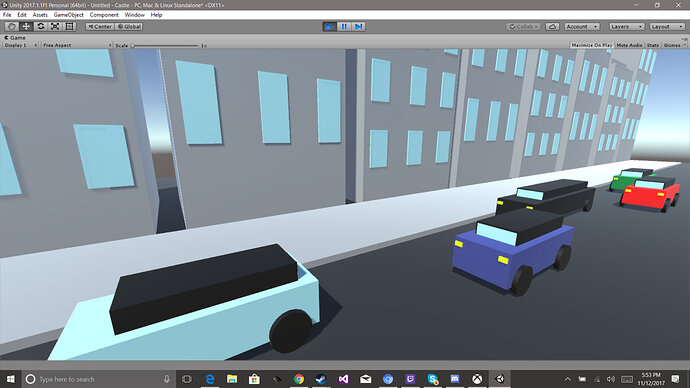Viewport: 690px width, 388px height.
Task: Toggle pivot Center mode button
Action: [x=100, y=26]
